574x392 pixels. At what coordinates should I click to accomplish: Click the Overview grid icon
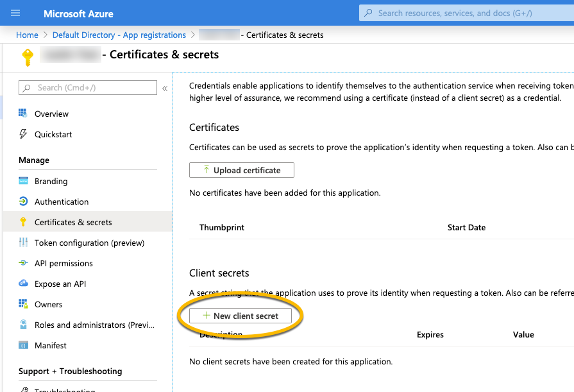click(x=22, y=113)
